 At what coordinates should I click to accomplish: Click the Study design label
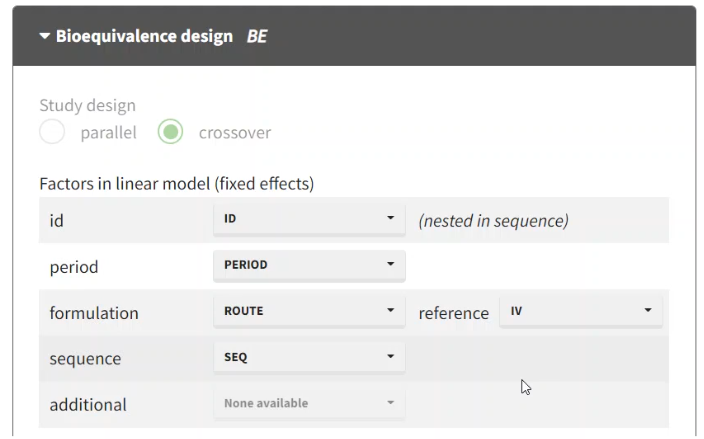click(x=87, y=105)
